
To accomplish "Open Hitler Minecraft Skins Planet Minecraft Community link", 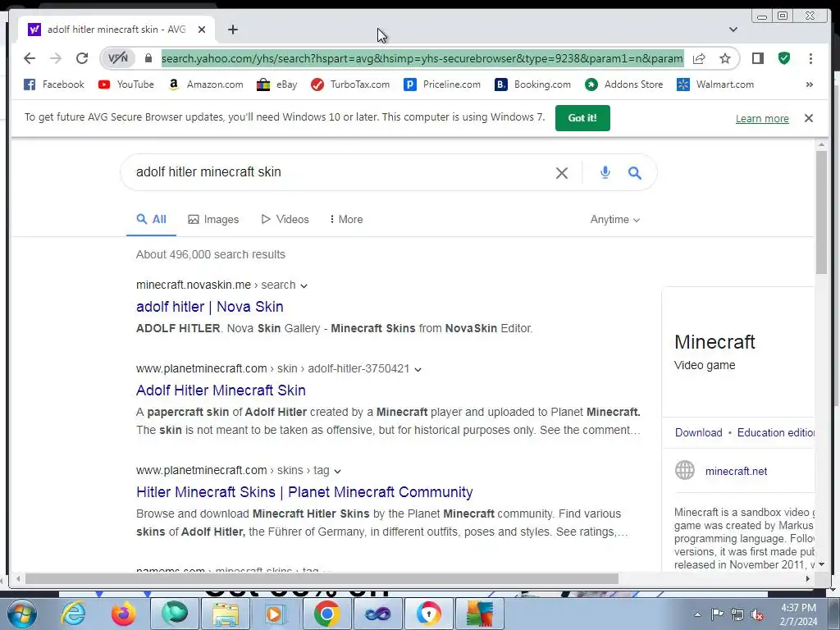I will point(304,492).
